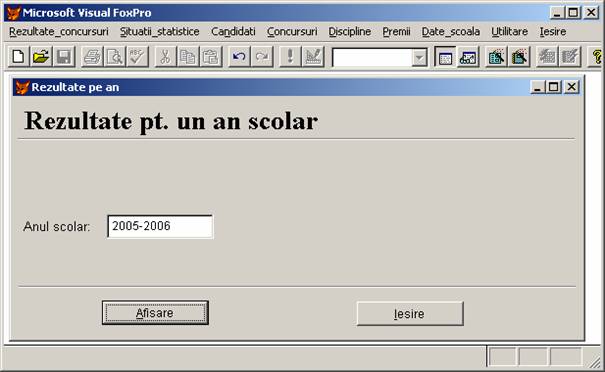Click the New file toolbar icon
Screen dimensions: 605x372
coord(19,57)
